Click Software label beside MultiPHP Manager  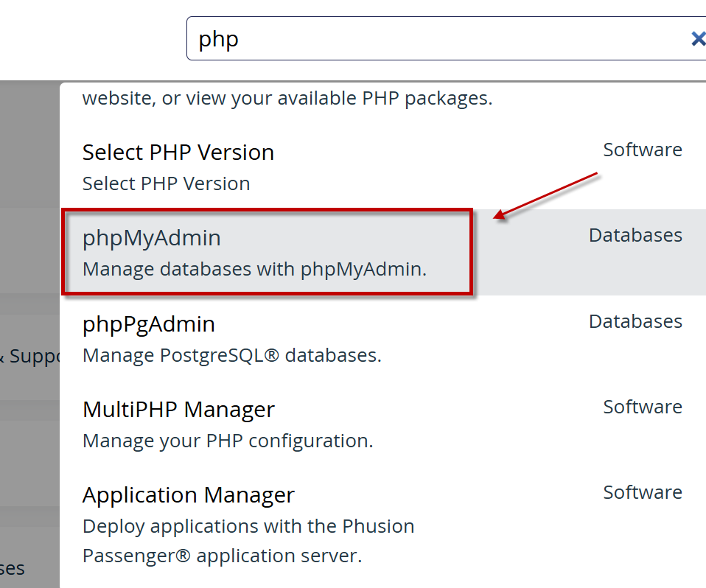(x=642, y=407)
